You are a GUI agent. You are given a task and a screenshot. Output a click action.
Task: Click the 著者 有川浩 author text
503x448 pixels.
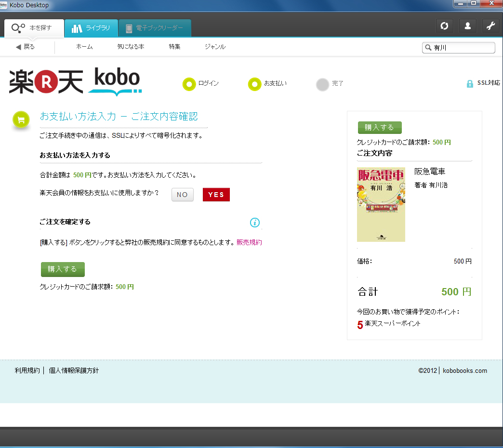tap(431, 185)
